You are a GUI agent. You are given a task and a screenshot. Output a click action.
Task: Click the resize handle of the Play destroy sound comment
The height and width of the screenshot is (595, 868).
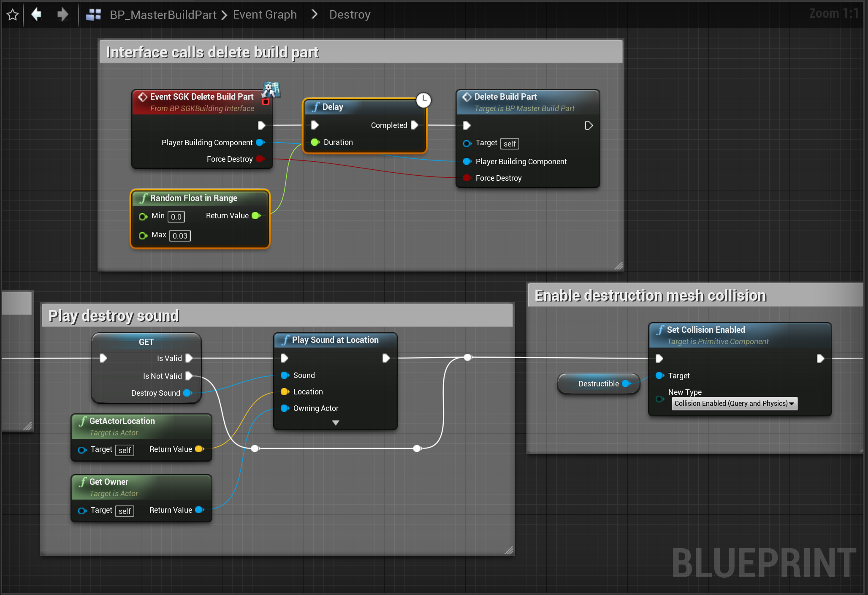(509, 550)
